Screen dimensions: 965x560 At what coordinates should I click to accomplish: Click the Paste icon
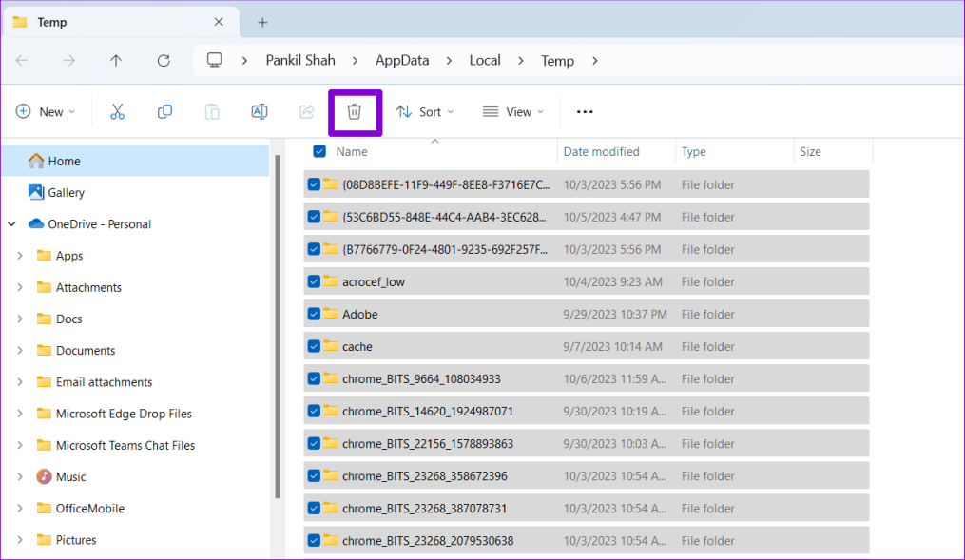pyautogui.click(x=212, y=111)
